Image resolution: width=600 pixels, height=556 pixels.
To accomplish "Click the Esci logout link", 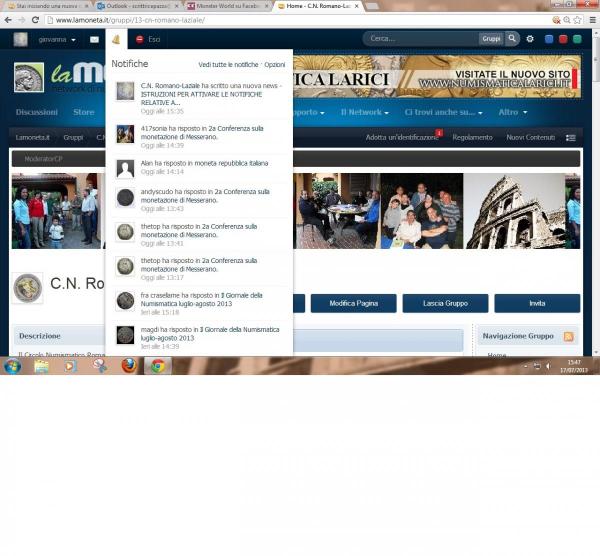I will tap(148, 39).
